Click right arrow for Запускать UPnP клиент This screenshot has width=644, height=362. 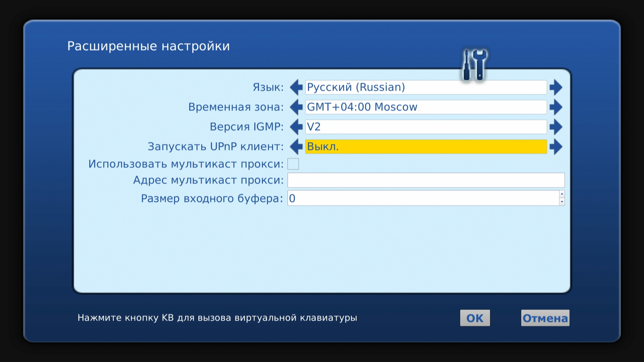[556, 147]
